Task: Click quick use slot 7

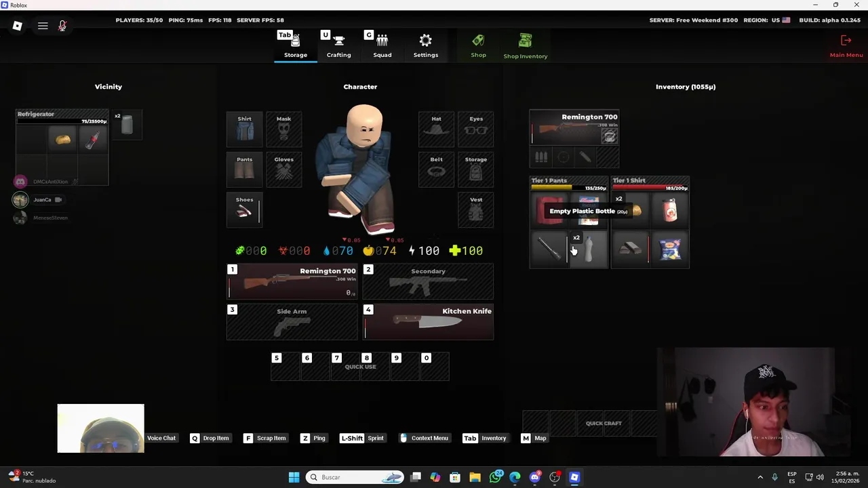Action: point(345,367)
